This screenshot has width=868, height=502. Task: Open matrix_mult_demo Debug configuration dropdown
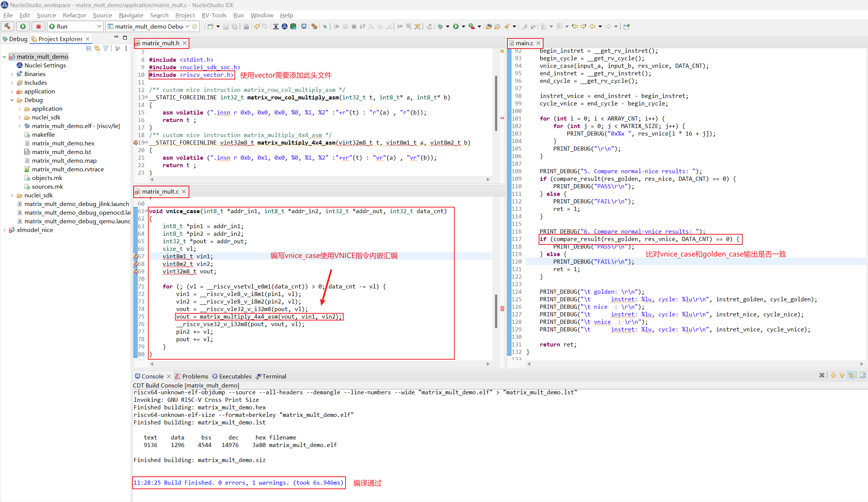187,26
